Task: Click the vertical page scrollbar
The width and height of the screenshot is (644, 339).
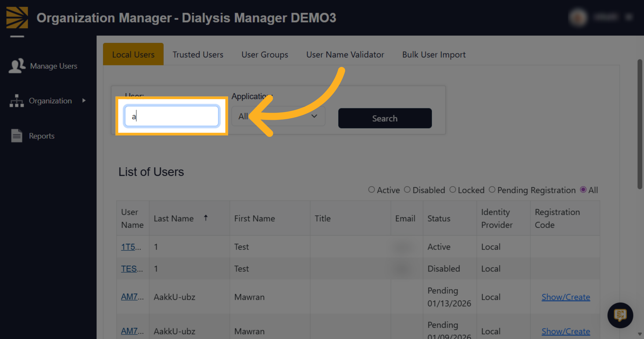Action: (640, 124)
